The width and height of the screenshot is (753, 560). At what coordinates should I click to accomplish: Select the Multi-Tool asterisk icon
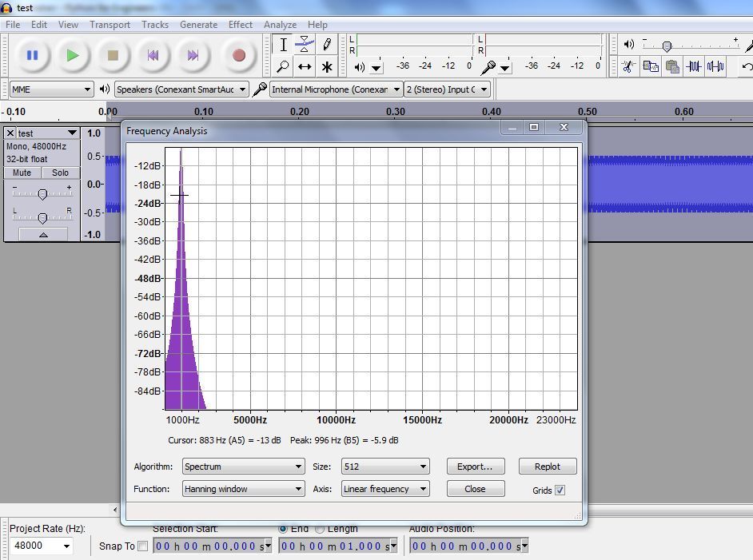coord(327,66)
